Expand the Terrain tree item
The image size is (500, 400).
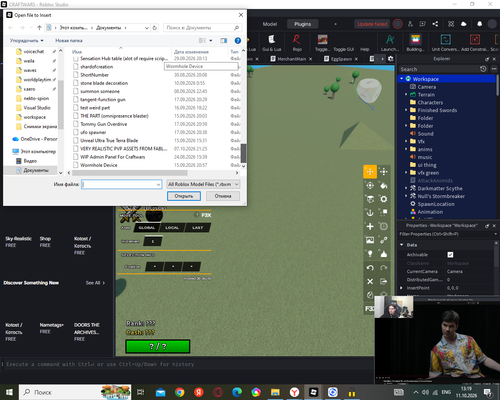[406, 94]
